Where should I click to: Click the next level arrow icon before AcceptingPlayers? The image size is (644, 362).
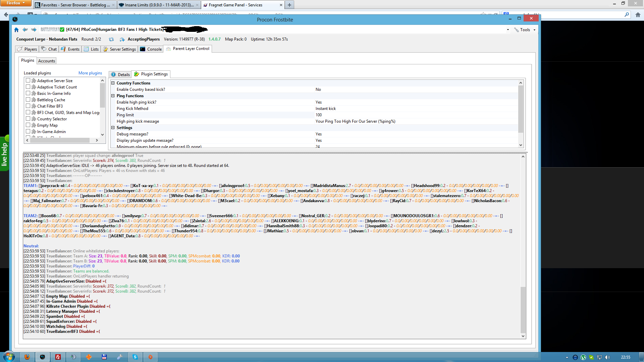(122, 40)
